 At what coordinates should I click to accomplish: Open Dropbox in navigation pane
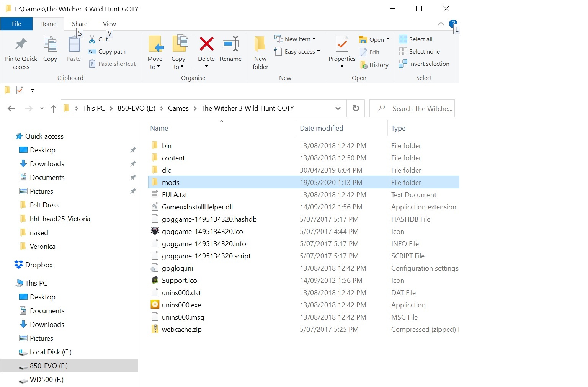[x=34, y=265]
